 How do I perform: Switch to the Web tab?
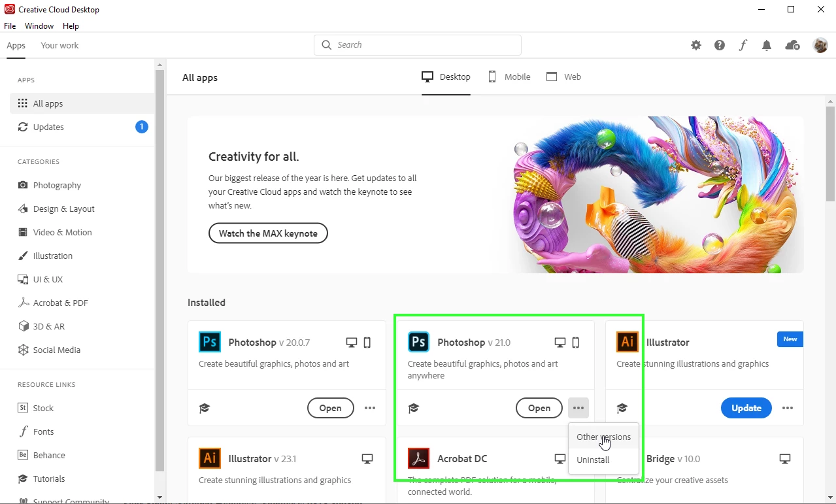(x=563, y=76)
